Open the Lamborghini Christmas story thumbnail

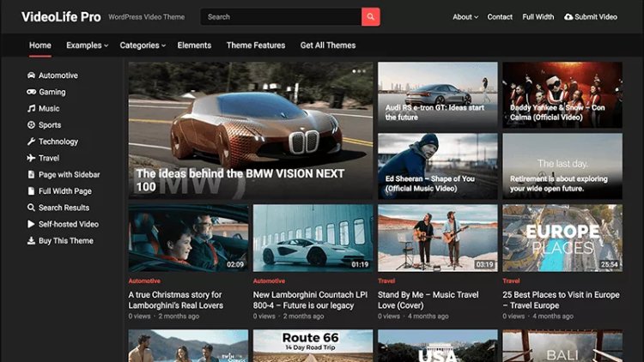tap(188, 238)
